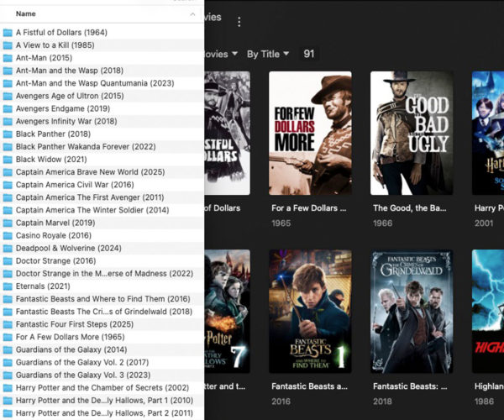Open the three-dot more options menu

tap(239, 22)
